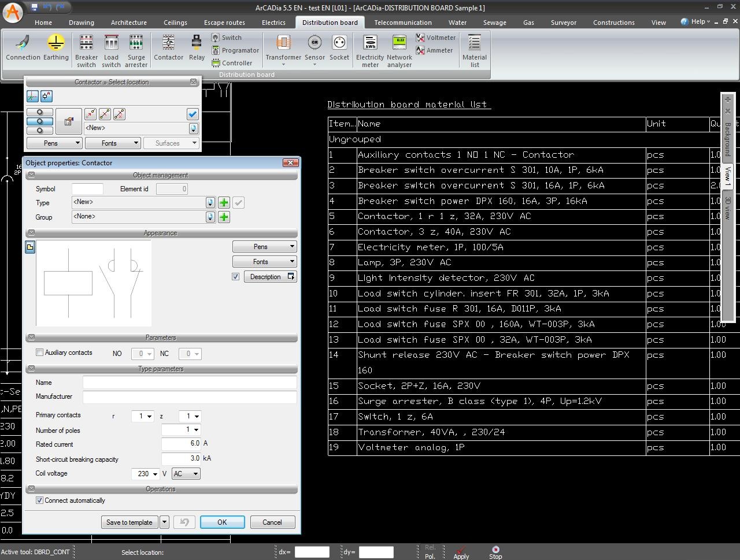Viewport: 740px width, 560px height.
Task: Uncheck Connect automatically option
Action: coord(40,500)
